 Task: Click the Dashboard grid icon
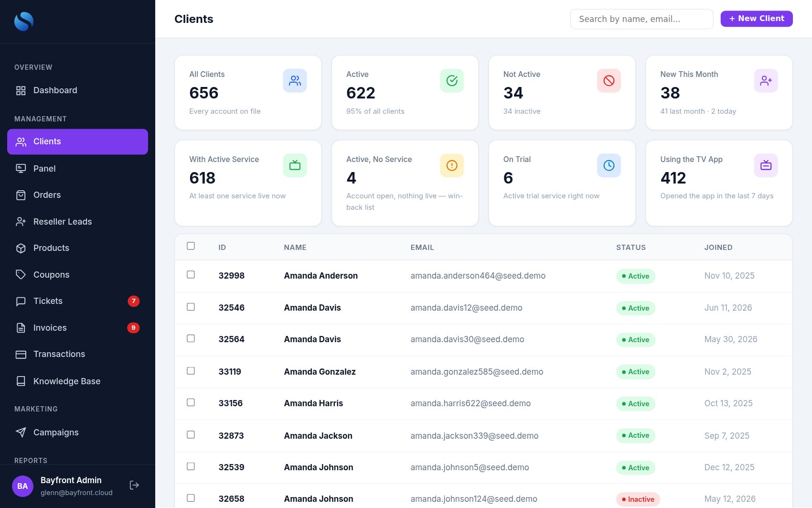pos(21,90)
